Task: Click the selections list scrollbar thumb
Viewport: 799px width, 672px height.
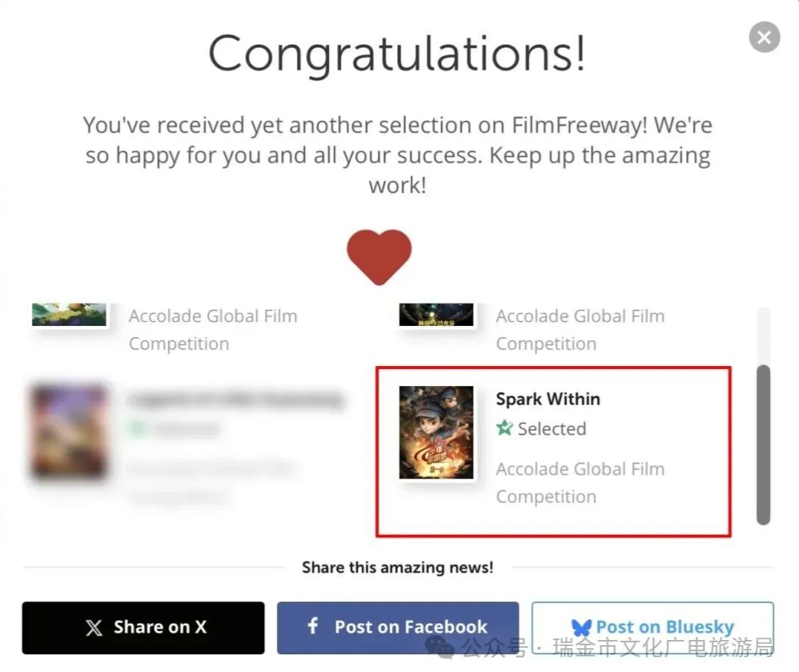Action: 763,444
